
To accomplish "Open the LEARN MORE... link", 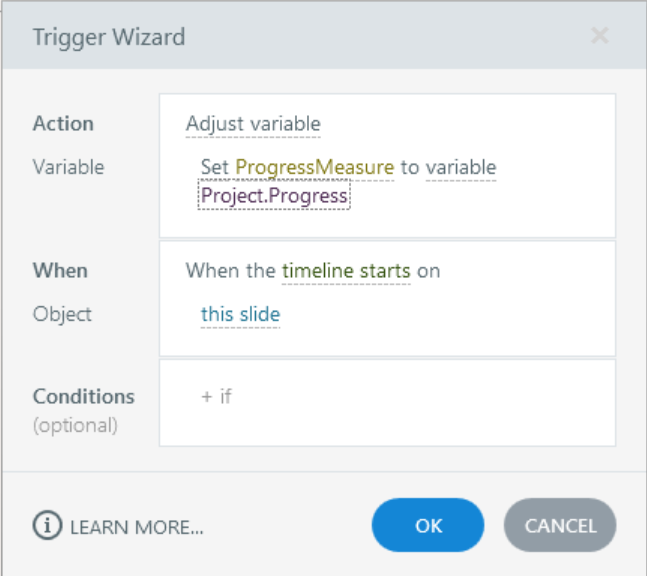I will coord(137,526).
